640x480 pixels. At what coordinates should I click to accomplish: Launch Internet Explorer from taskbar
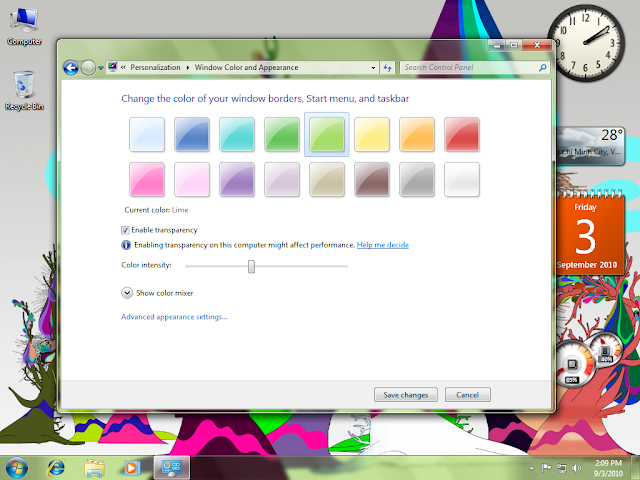(x=56, y=468)
